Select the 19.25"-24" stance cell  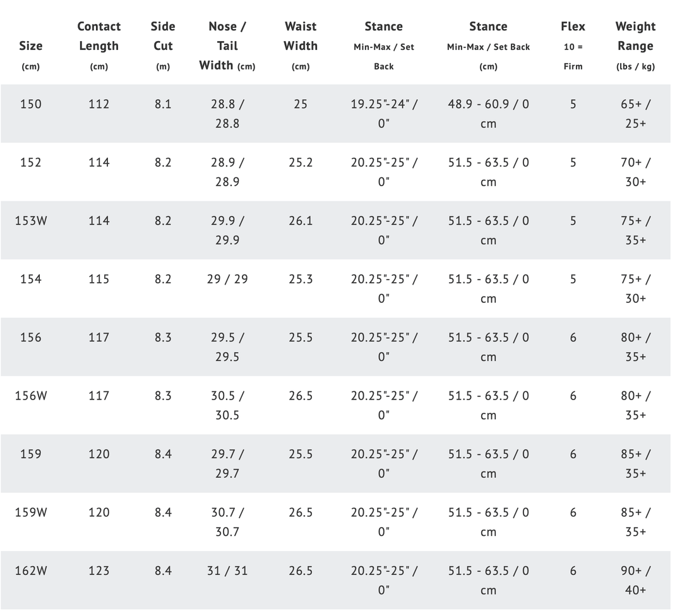383,114
